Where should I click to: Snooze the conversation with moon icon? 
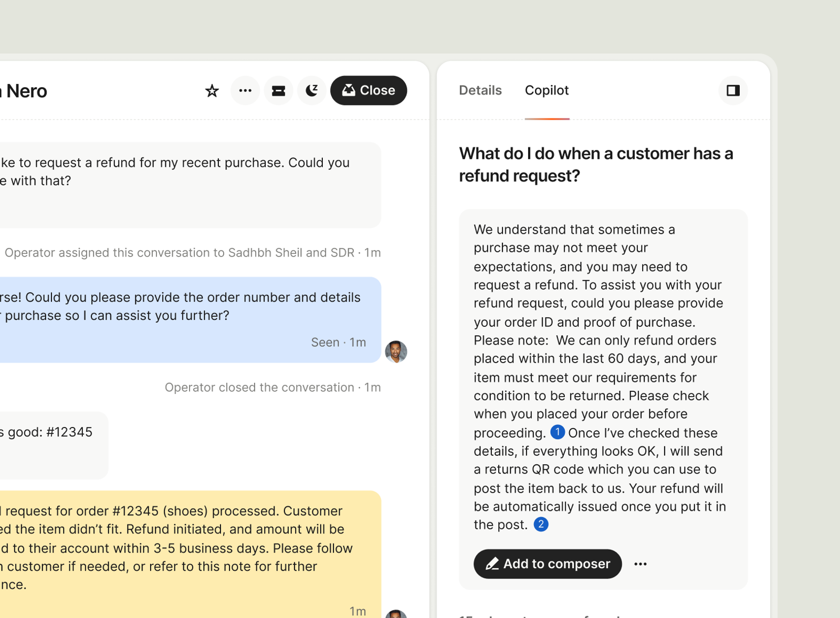pyautogui.click(x=312, y=90)
